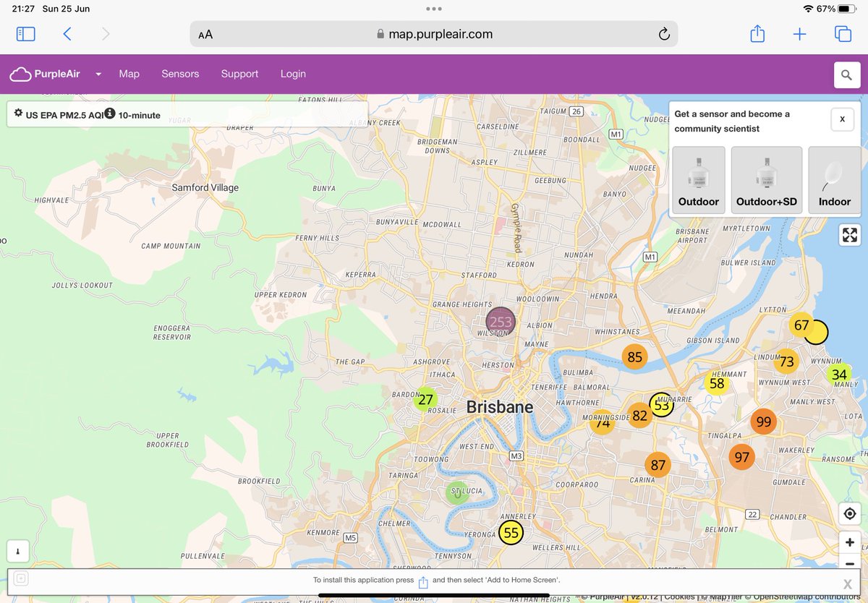Open the Cookies link in footer
This screenshot has width=868, height=603.
pos(678,596)
